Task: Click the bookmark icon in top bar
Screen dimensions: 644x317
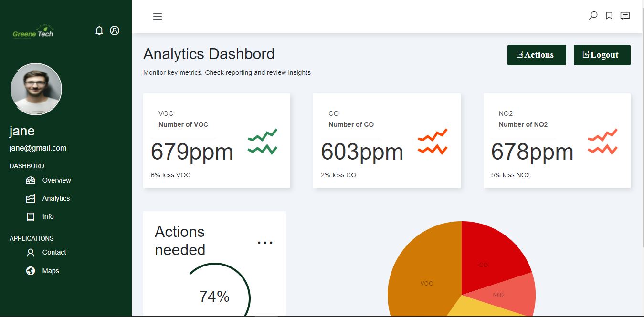Action: pyautogui.click(x=609, y=16)
